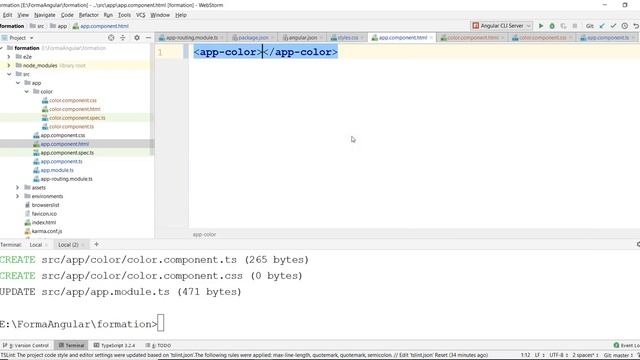Expand the assets folder

tap(18, 188)
